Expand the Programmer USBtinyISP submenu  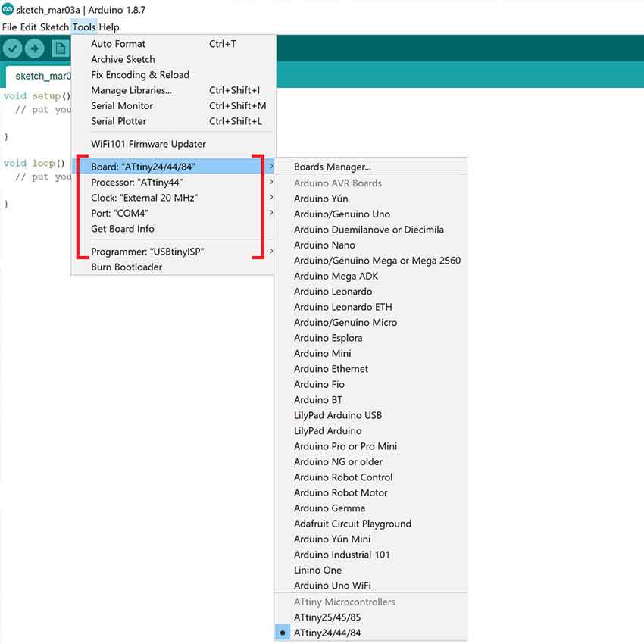coord(172,252)
